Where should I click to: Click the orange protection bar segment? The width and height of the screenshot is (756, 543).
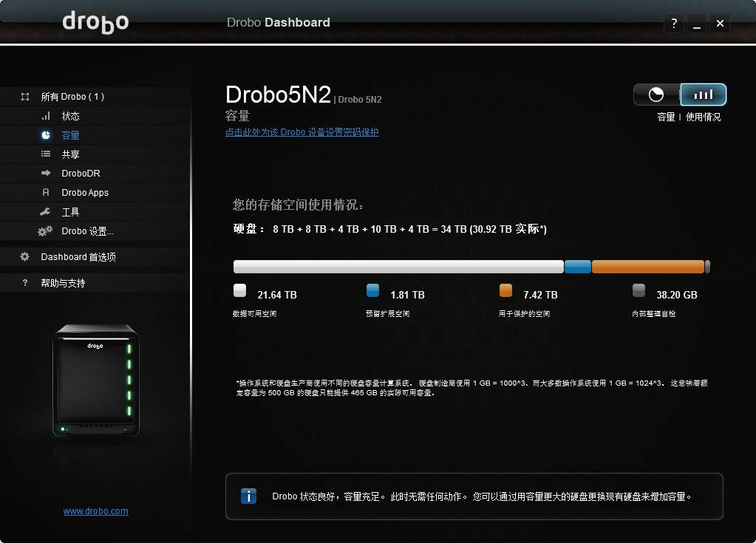647,267
